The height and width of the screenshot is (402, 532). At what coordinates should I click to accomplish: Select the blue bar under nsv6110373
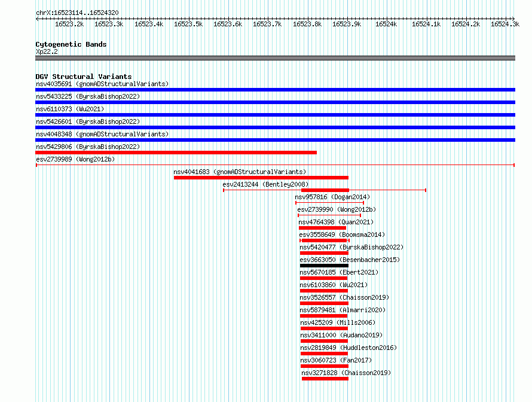275,115
